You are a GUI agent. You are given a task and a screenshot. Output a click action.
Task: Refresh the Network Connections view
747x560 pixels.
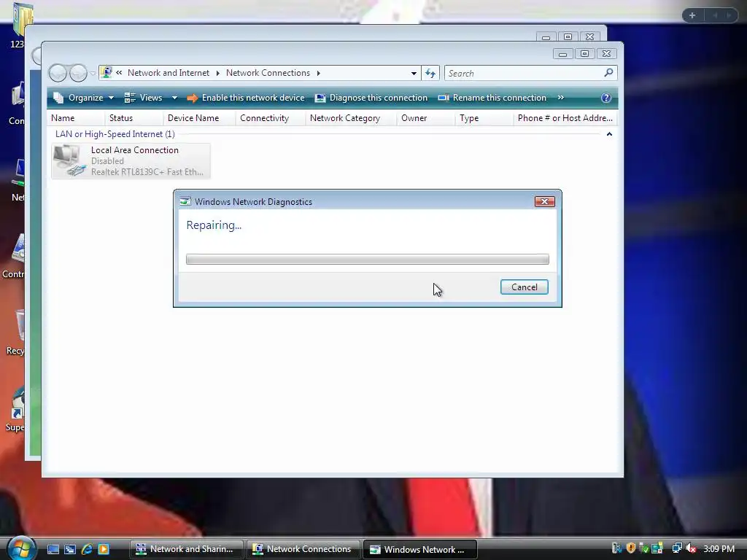point(430,74)
